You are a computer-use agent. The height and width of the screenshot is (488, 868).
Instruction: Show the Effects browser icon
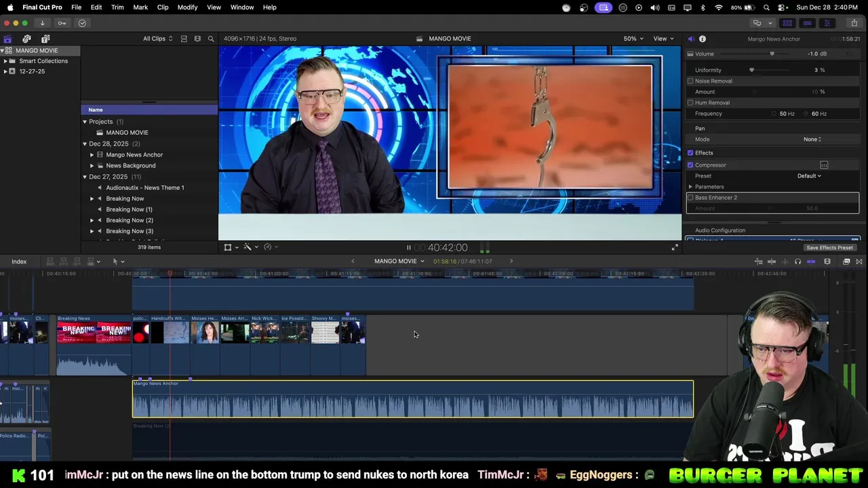pyautogui.click(x=846, y=262)
